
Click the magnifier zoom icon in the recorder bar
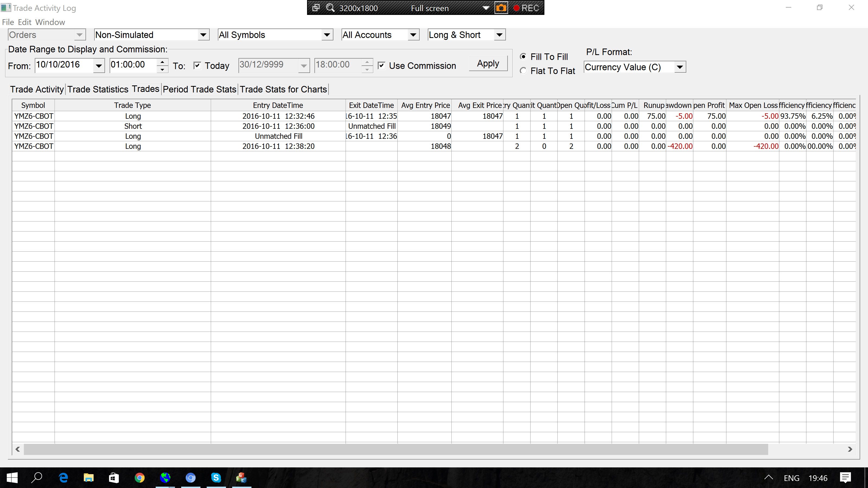click(330, 8)
